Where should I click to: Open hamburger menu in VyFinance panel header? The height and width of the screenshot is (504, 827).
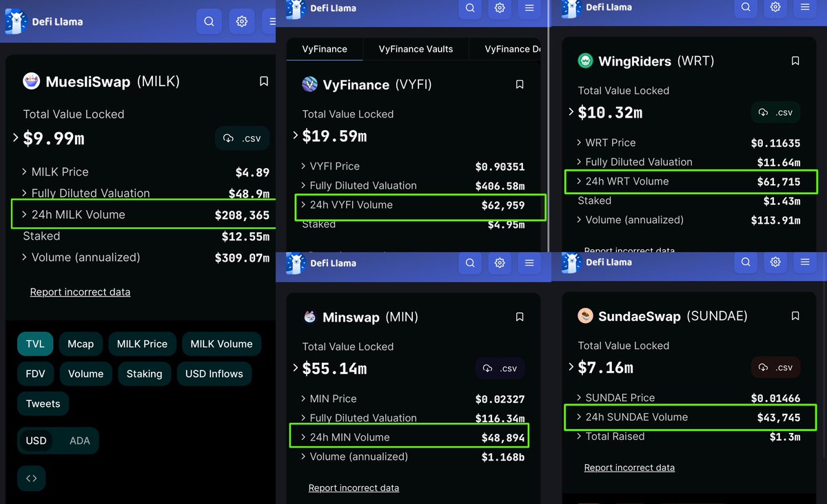click(529, 8)
